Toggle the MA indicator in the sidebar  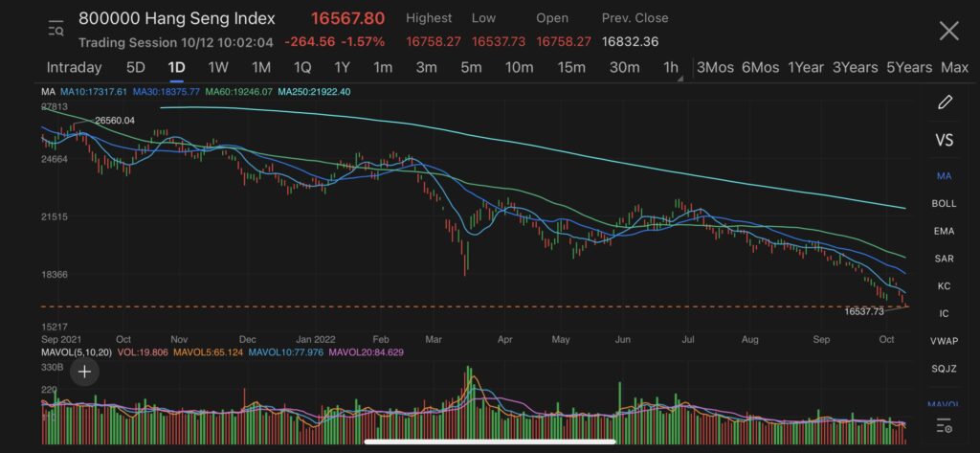pos(944,176)
